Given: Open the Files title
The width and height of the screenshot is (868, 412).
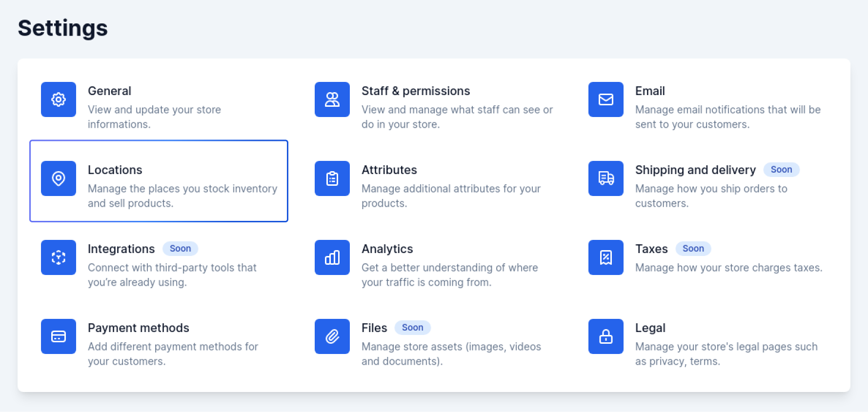Looking at the screenshot, I should coord(374,328).
